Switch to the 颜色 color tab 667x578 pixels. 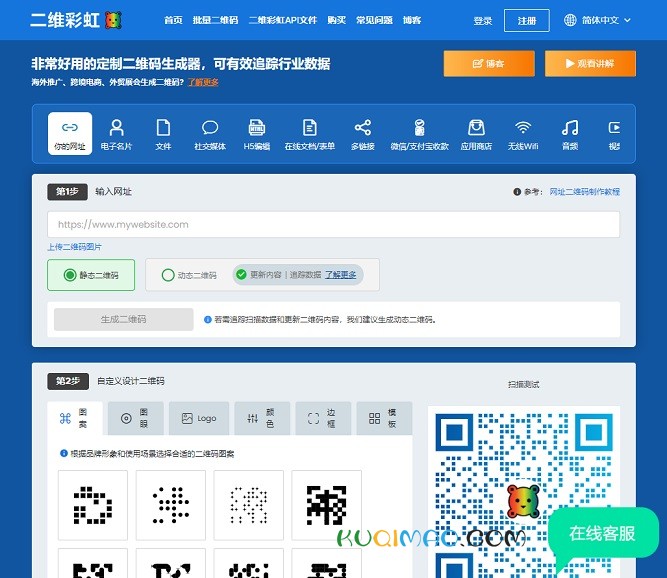coord(262,418)
